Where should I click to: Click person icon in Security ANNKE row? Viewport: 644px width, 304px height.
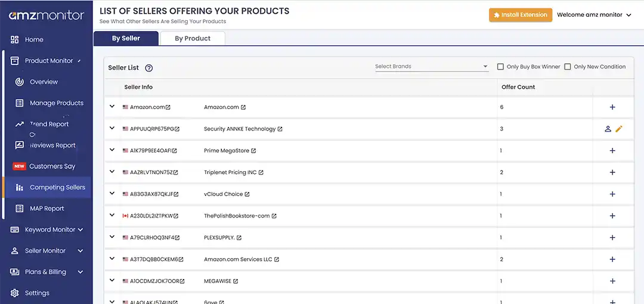608,129
